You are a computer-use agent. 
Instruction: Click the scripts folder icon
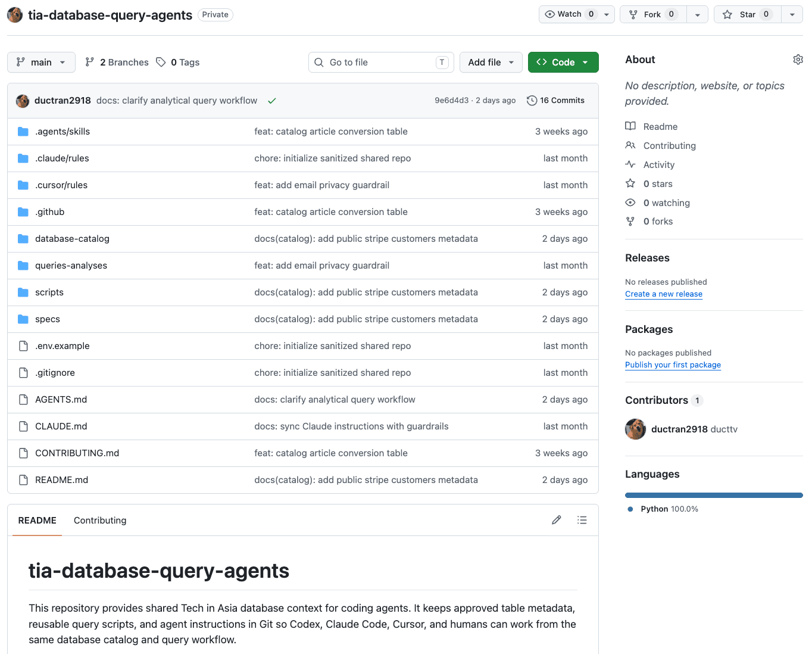23,292
